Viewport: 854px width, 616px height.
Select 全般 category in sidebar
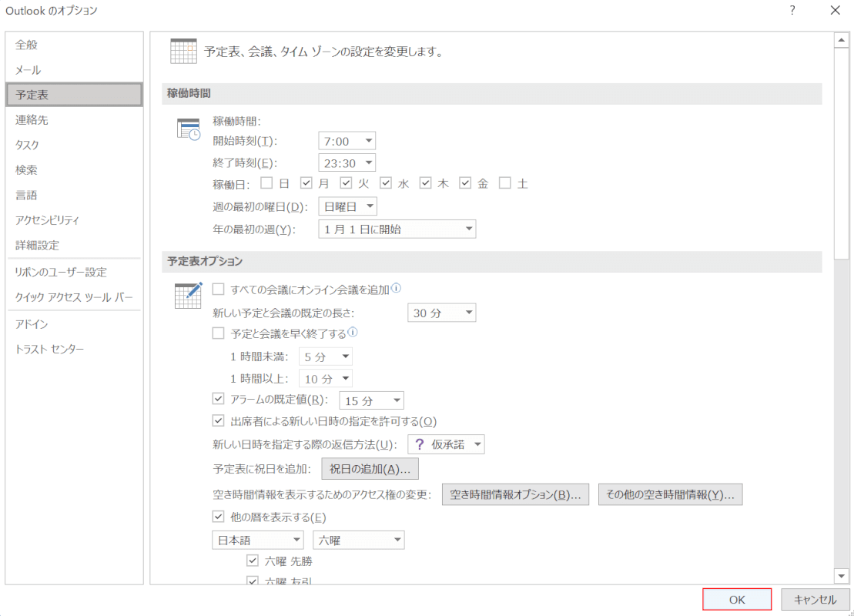click(x=74, y=45)
